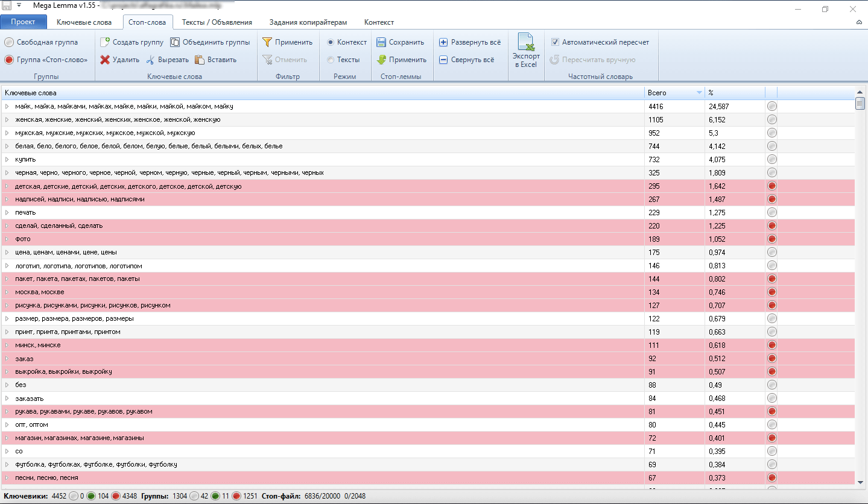Viewport: 868px width, 504px height.
Task: Select the Контекст mode radio button
Action: click(x=331, y=42)
